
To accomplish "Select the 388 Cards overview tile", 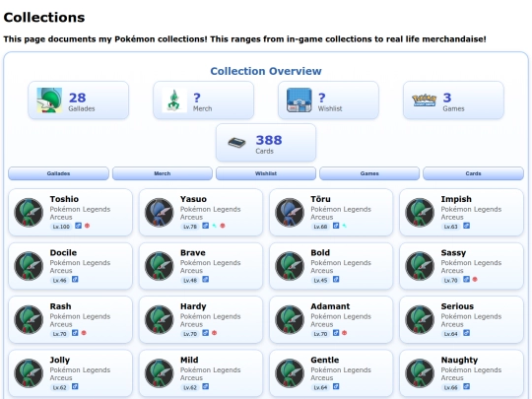I will [x=266, y=143].
